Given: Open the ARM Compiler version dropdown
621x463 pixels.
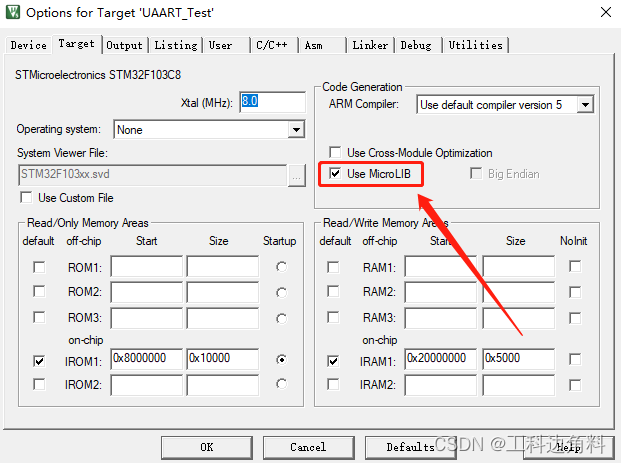Looking at the screenshot, I should tap(585, 105).
